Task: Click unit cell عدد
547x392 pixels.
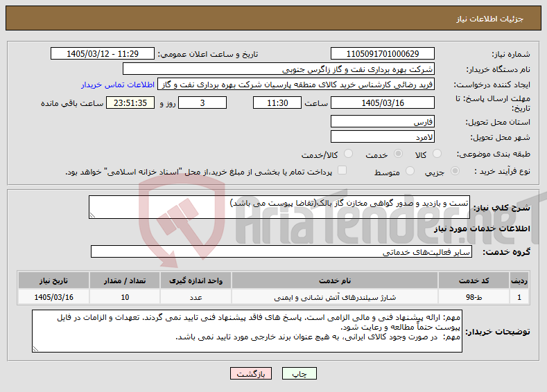Action: [x=196, y=297]
